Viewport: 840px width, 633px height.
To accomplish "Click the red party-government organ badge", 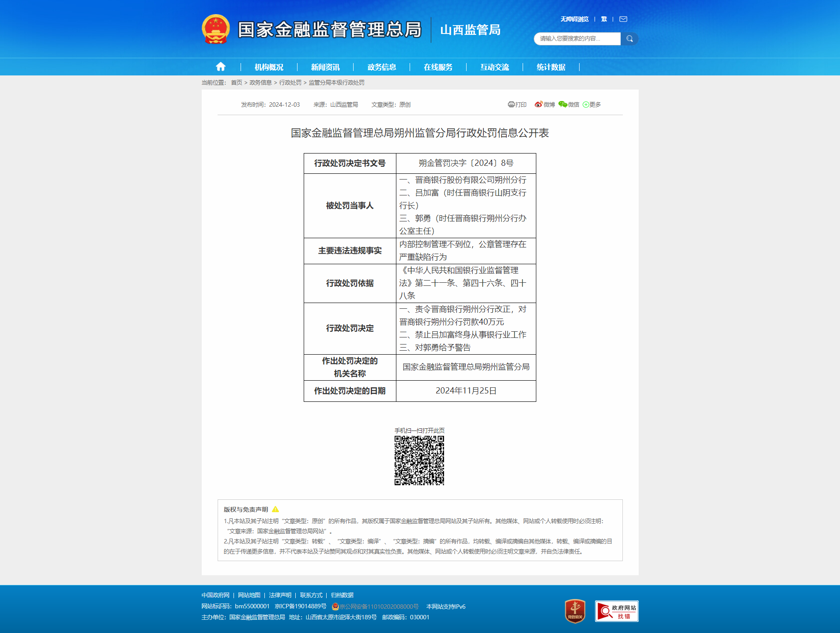I will [575, 611].
